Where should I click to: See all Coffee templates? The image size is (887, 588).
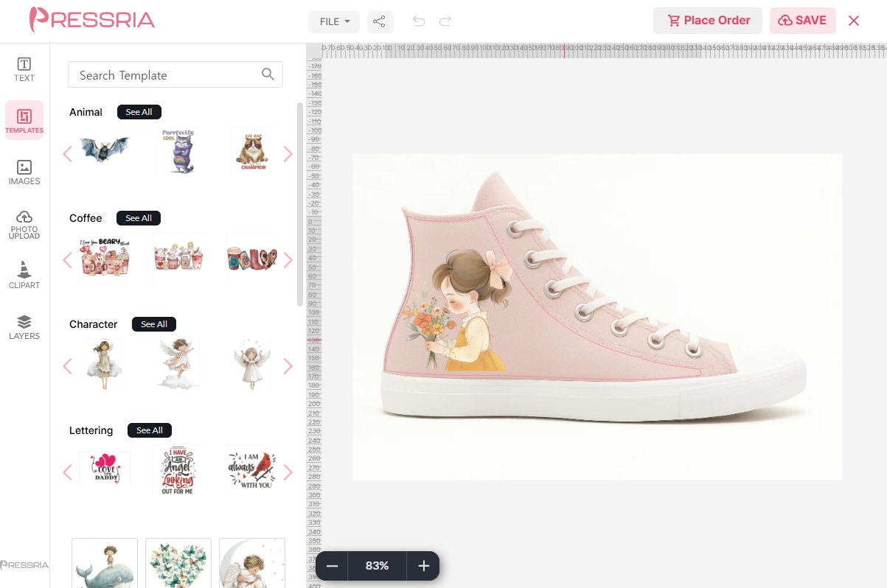139,218
